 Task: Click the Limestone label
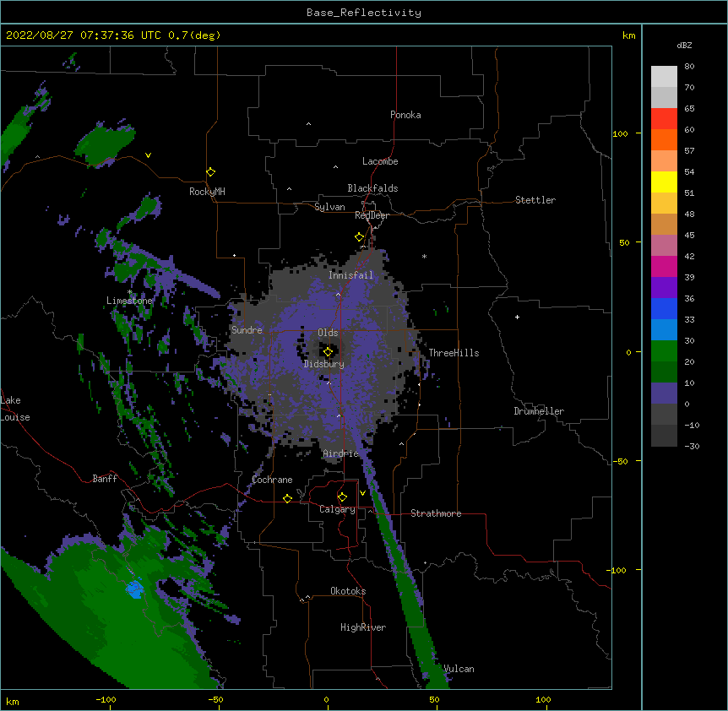pyautogui.click(x=129, y=301)
